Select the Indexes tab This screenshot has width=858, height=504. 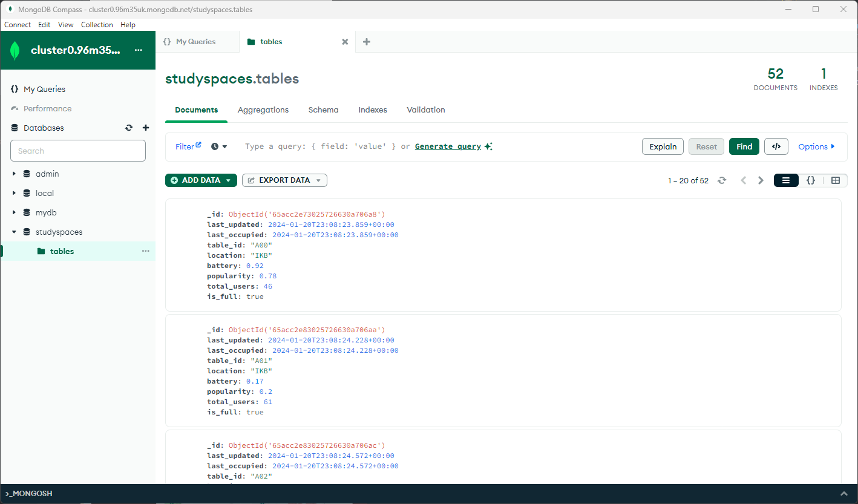tap(373, 110)
